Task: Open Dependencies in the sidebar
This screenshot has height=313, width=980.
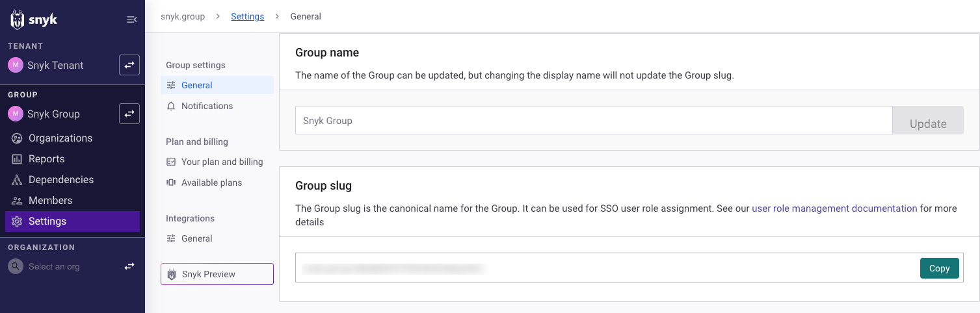Action: 60,180
